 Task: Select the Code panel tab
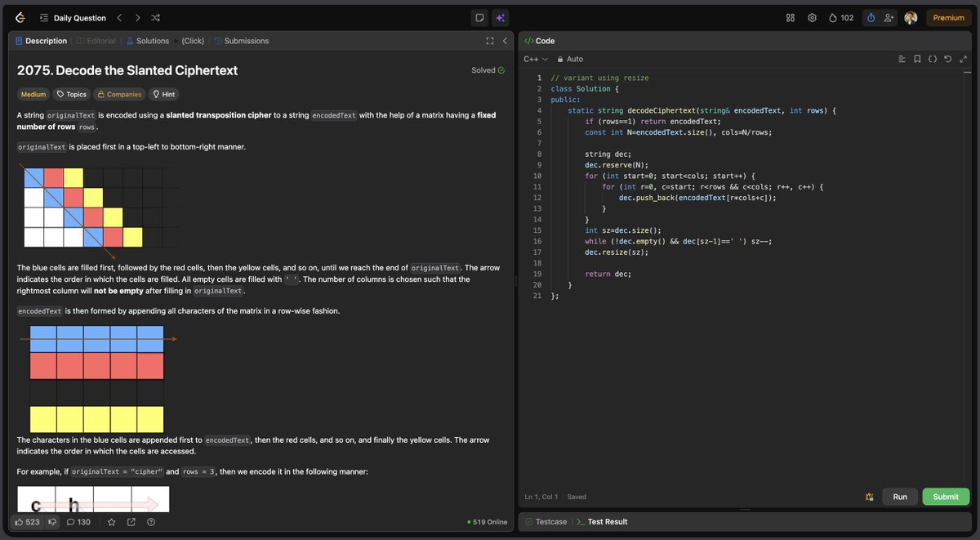(539, 41)
